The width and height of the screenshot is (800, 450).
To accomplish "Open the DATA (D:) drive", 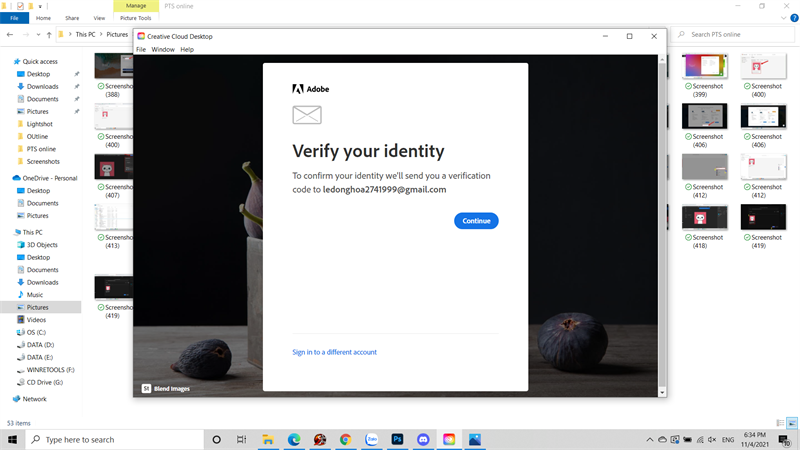I will pyautogui.click(x=40, y=345).
